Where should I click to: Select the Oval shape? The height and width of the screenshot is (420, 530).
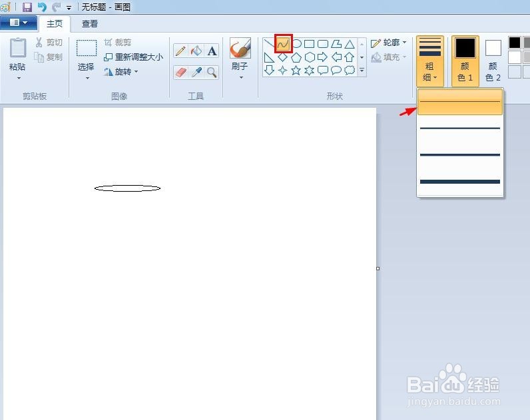(x=297, y=43)
